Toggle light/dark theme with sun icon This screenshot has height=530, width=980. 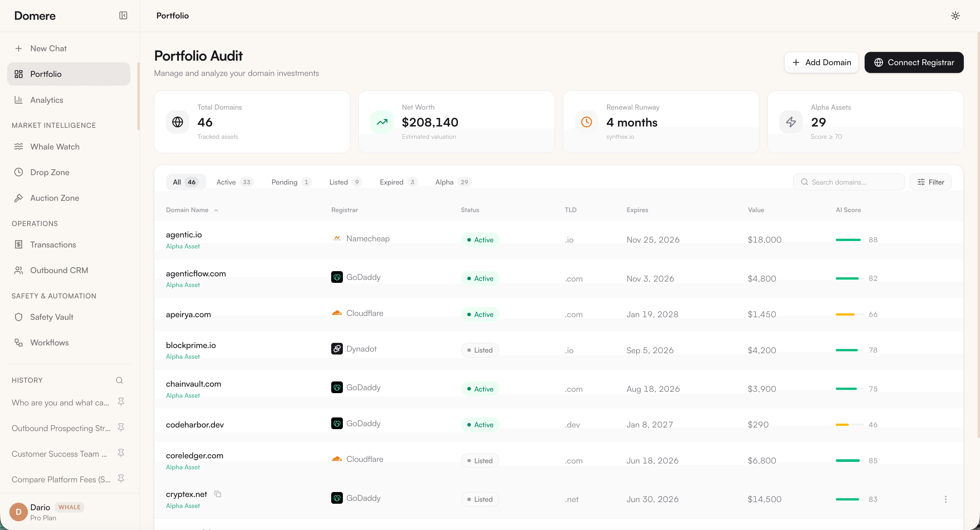click(x=955, y=16)
